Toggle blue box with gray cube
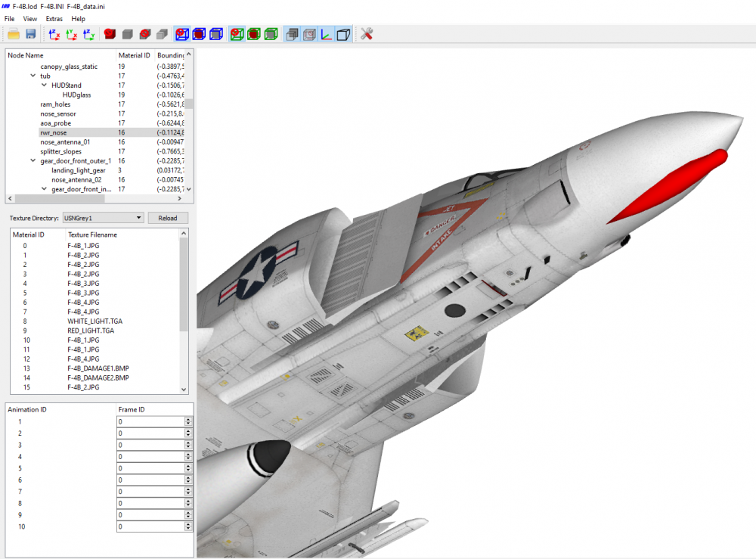The width and height of the screenshot is (756, 559). click(x=216, y=34)
